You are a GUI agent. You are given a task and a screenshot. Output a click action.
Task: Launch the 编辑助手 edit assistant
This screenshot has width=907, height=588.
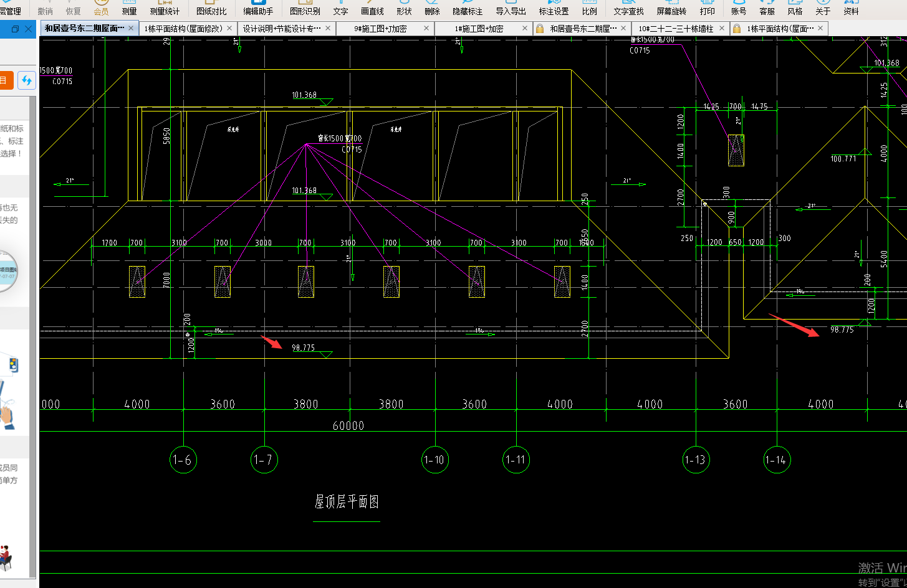click(258, 8)
